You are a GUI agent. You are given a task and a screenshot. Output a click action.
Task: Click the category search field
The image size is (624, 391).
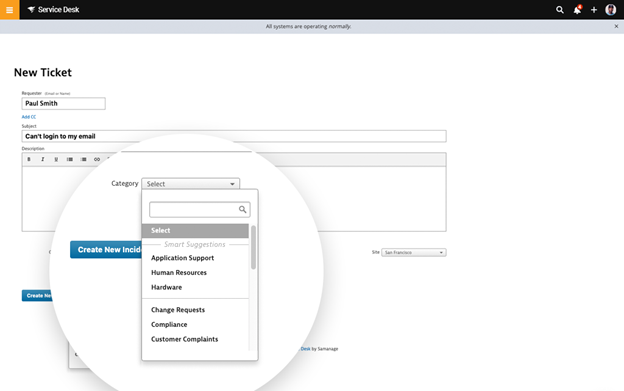click(x=199, y=210)
